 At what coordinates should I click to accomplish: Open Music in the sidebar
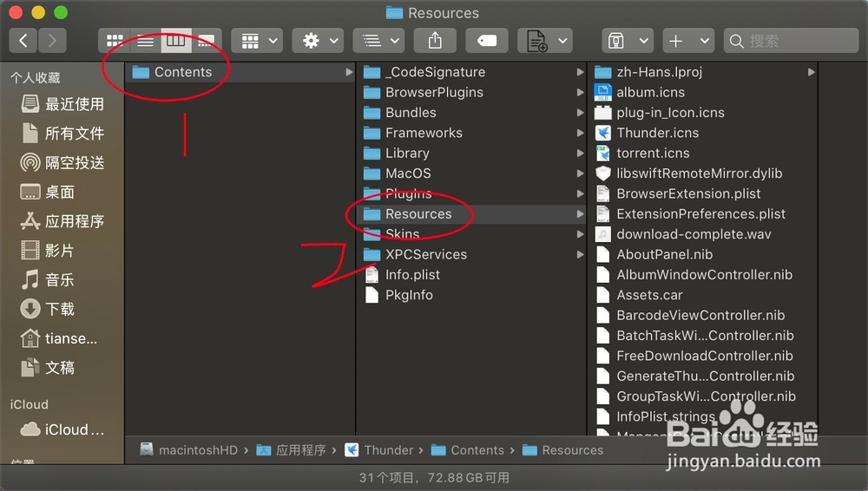pos(48,280)
